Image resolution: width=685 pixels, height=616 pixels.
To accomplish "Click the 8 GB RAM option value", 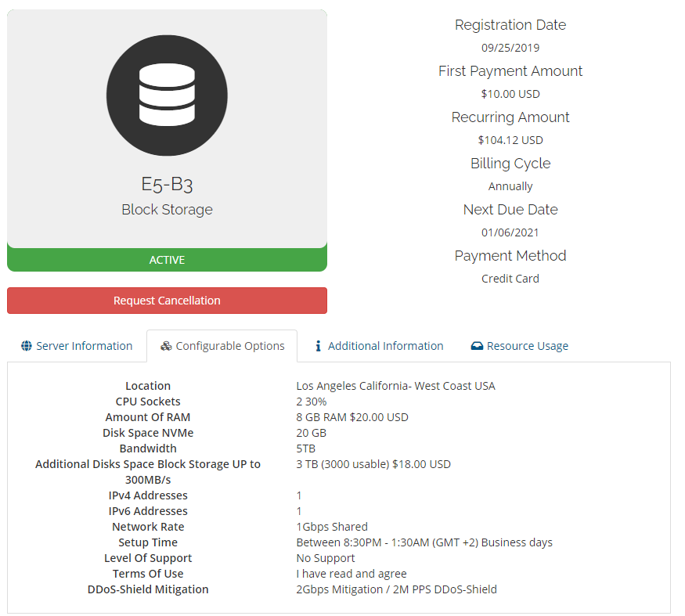I will coord(352,417).
